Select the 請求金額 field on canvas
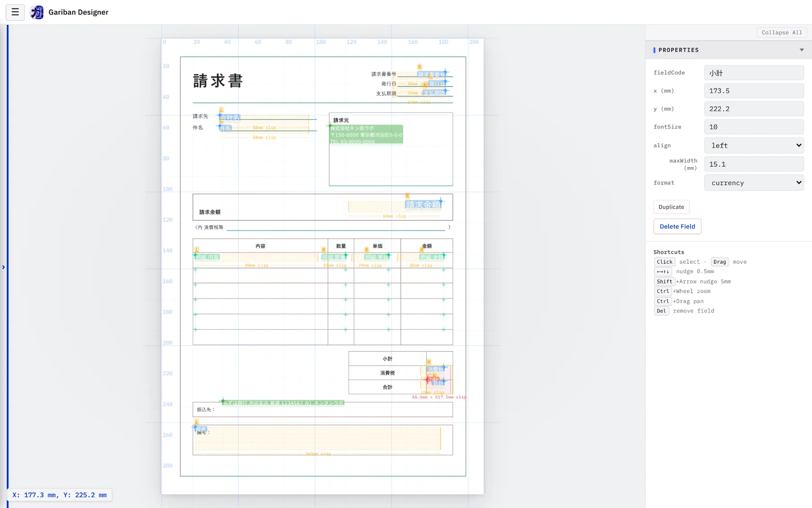This screenshot has width=812, height=508. (x=423, y=205)
